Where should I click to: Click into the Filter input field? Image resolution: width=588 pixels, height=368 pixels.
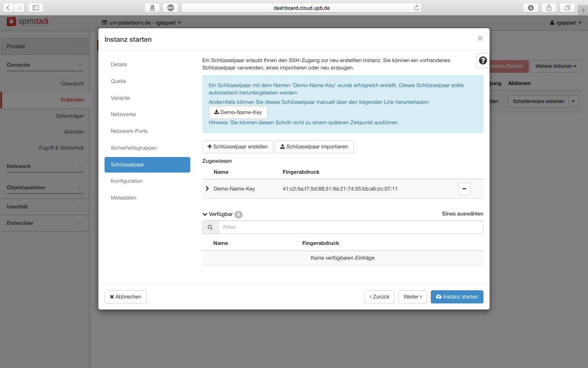tap(351, 227)
